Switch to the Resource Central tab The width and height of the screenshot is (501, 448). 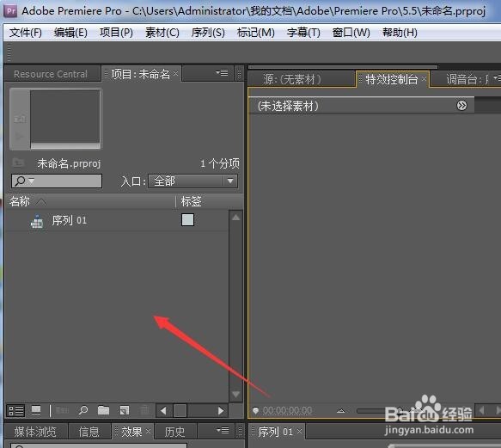[x=51, y=74]
